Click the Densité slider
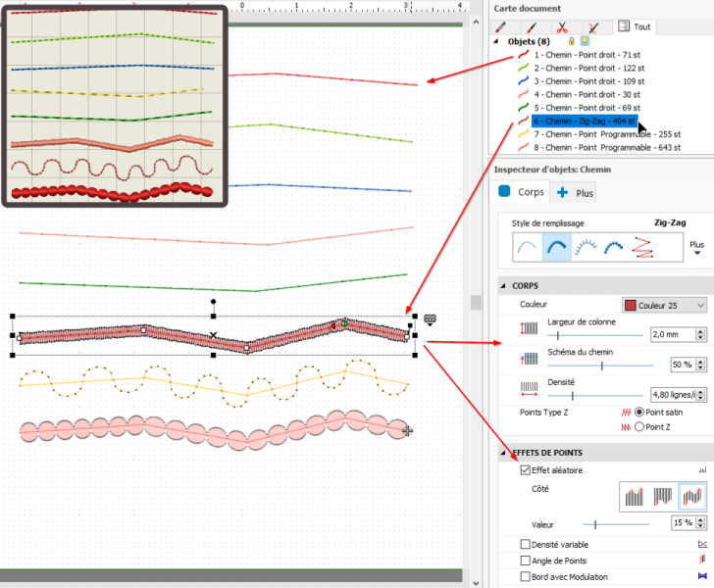The image size is (714, 588). click(x=594, y=396)
